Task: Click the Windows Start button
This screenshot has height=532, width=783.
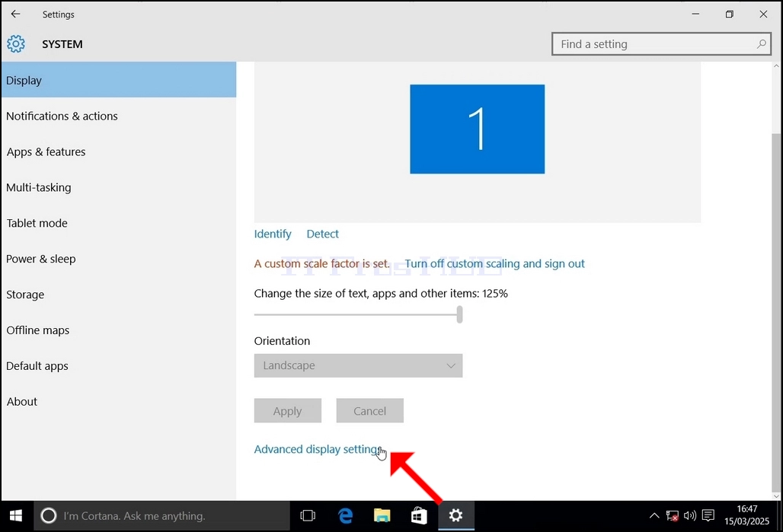Action: coord(16,515)
